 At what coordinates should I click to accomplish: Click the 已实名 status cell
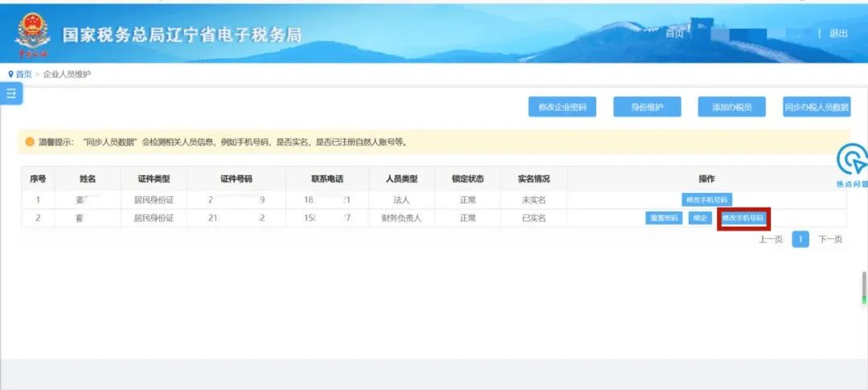tap(534, 218)
